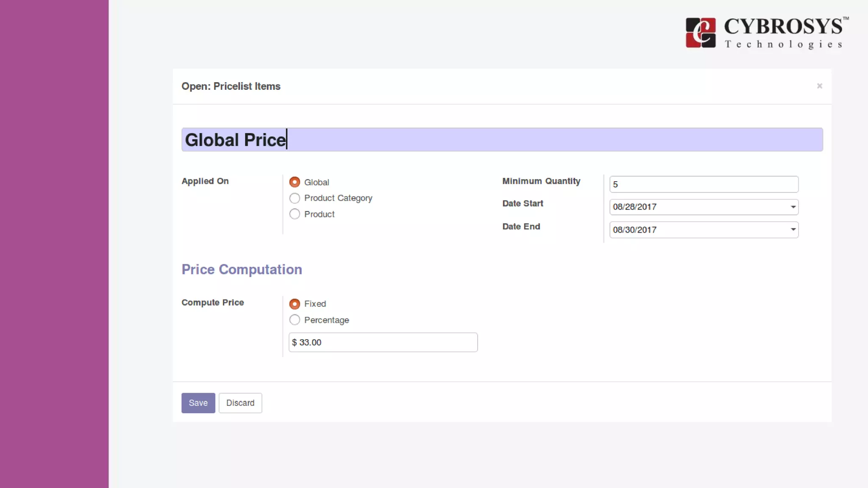868x488 pixels.
Task: Select the Product radio option
Action: (x=295, y=214)
